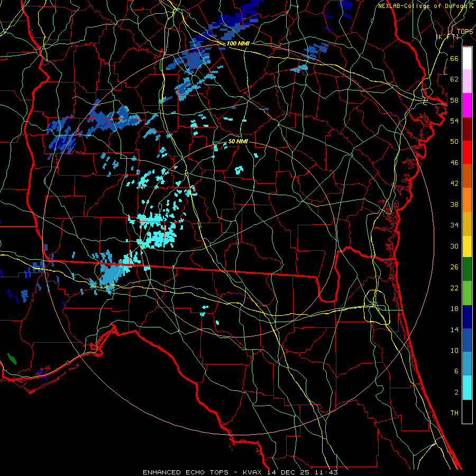Click the '66' legend label
Viewport: 476px width, 476px height.
(x=454, y=58)
